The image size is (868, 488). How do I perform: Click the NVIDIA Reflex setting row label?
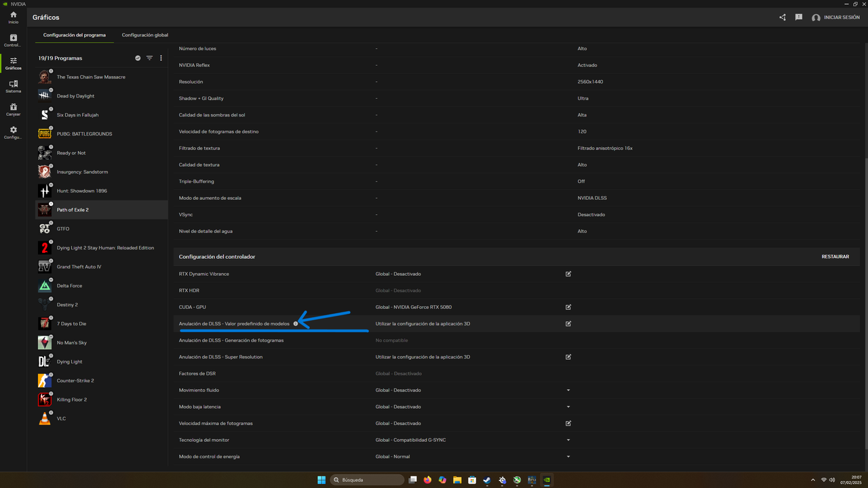click(195, 65)
